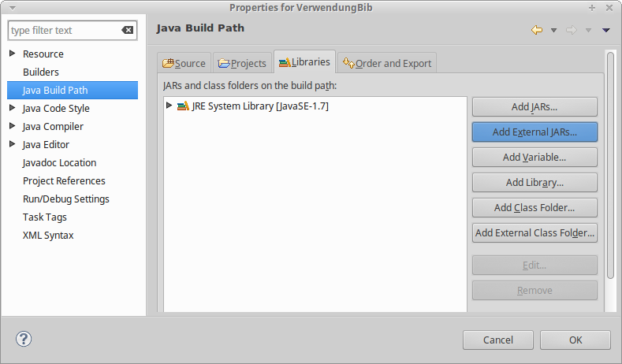Open the view menu triangle in header
The width and height of the screenshot is (622, 364).
605,30
